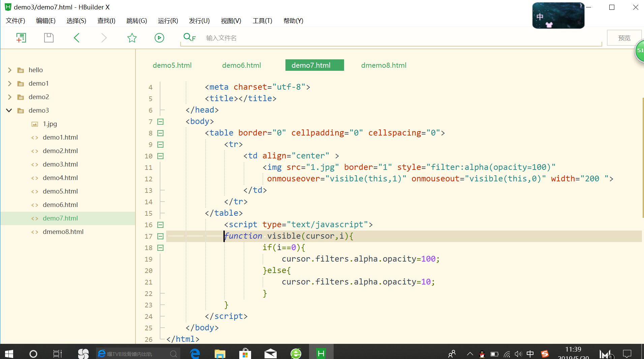
Task: Open the 工具(T) menu
Action: 263,21
